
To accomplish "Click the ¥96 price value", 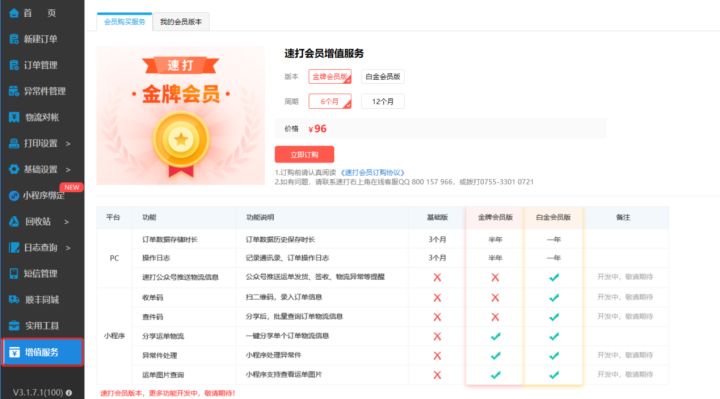I will point(317,129).
